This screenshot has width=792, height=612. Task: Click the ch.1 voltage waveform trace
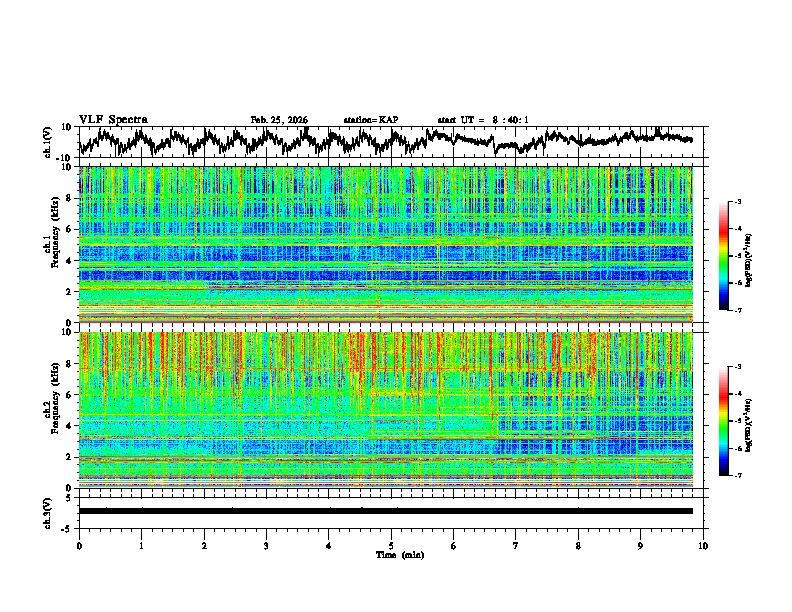point(385,141)
